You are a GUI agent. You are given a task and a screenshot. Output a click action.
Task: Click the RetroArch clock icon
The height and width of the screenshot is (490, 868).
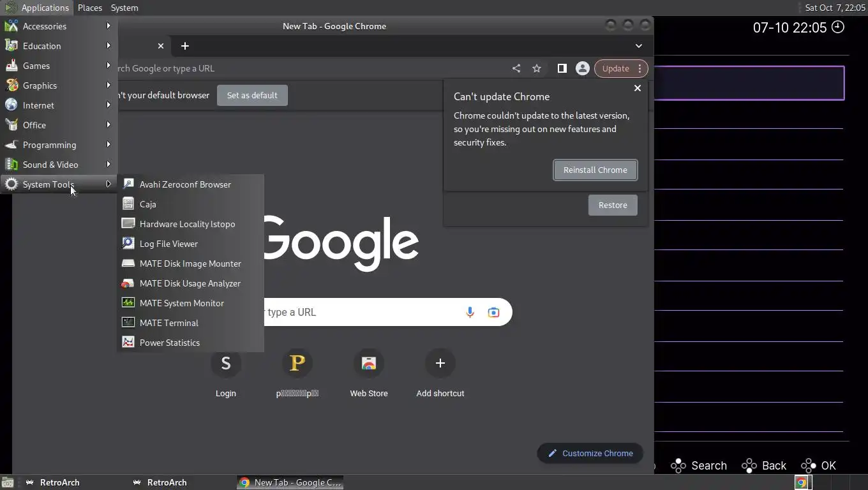838,27
